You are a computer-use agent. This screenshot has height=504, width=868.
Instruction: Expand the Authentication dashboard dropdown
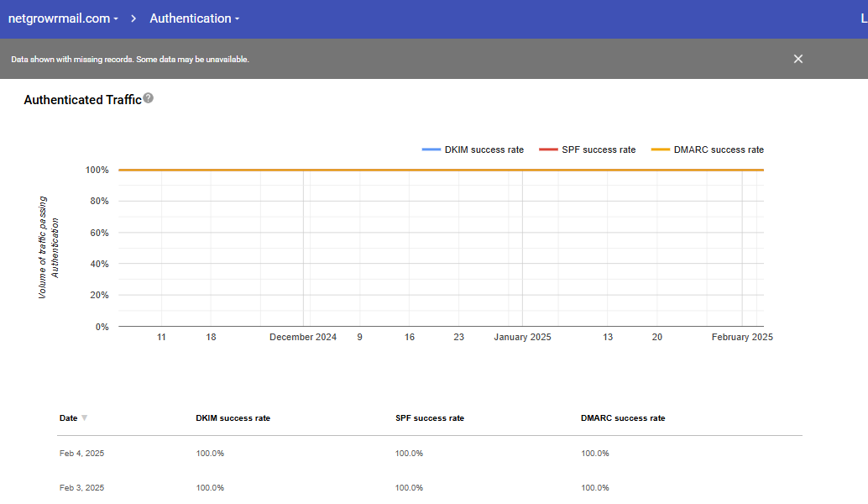click(194, 18)
